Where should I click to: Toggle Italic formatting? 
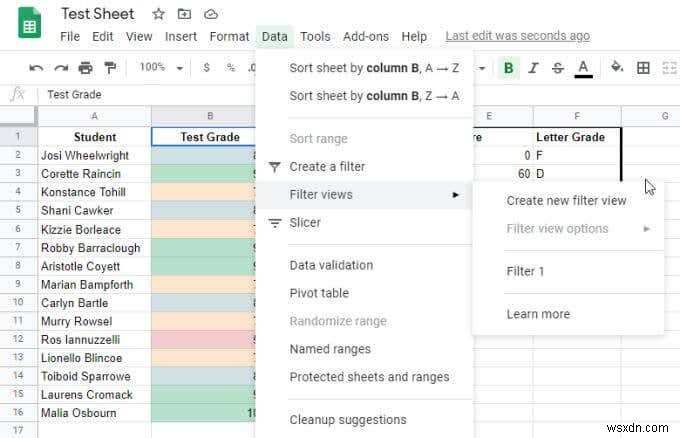click(x=534, y=68)
